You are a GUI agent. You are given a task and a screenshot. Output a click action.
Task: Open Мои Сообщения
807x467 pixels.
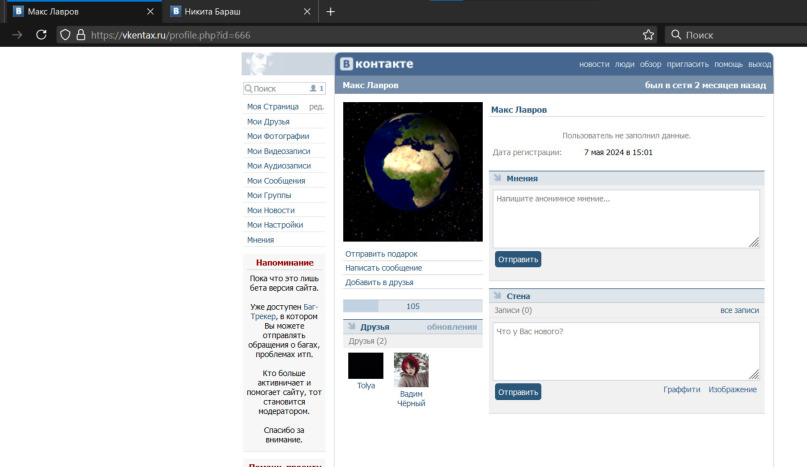point(276,181)
